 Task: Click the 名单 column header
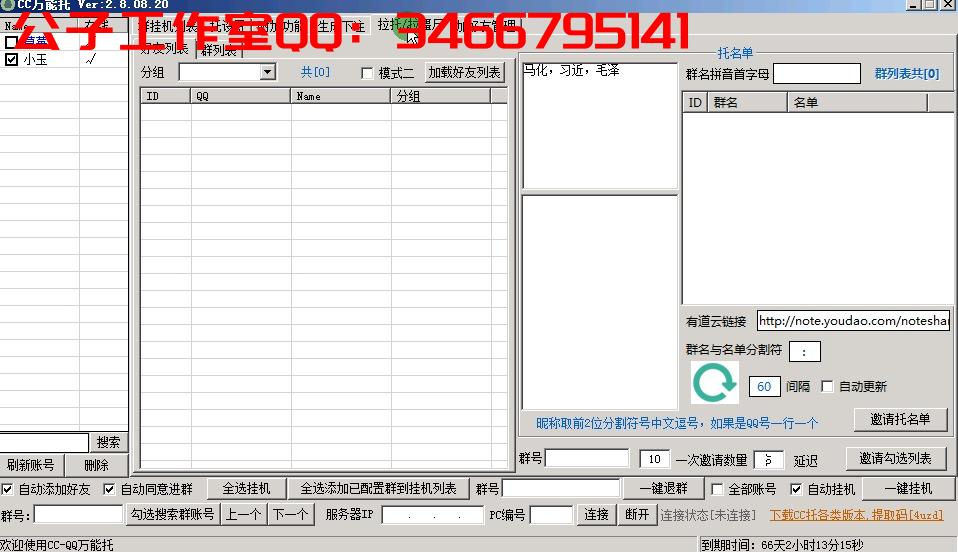pos(858,103)
